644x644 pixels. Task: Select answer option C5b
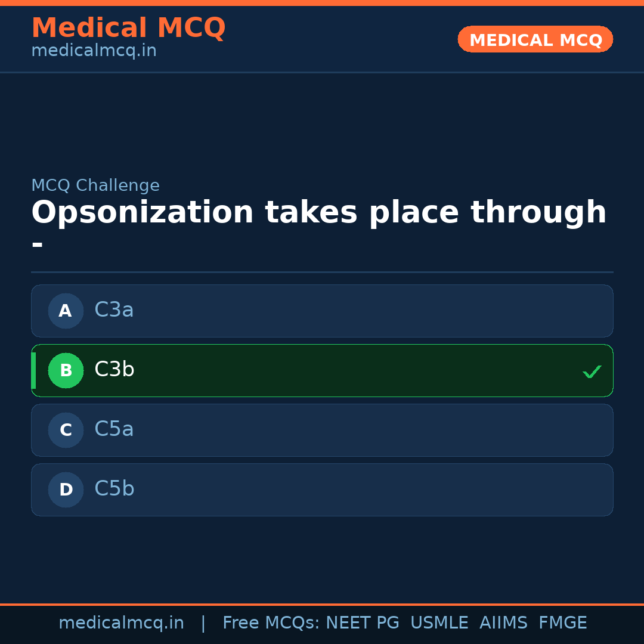(x=322, y=490)
